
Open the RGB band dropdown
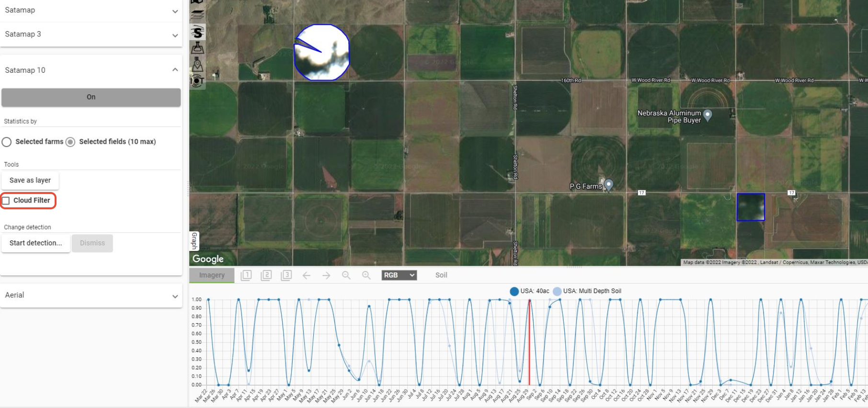click(399, 275)
